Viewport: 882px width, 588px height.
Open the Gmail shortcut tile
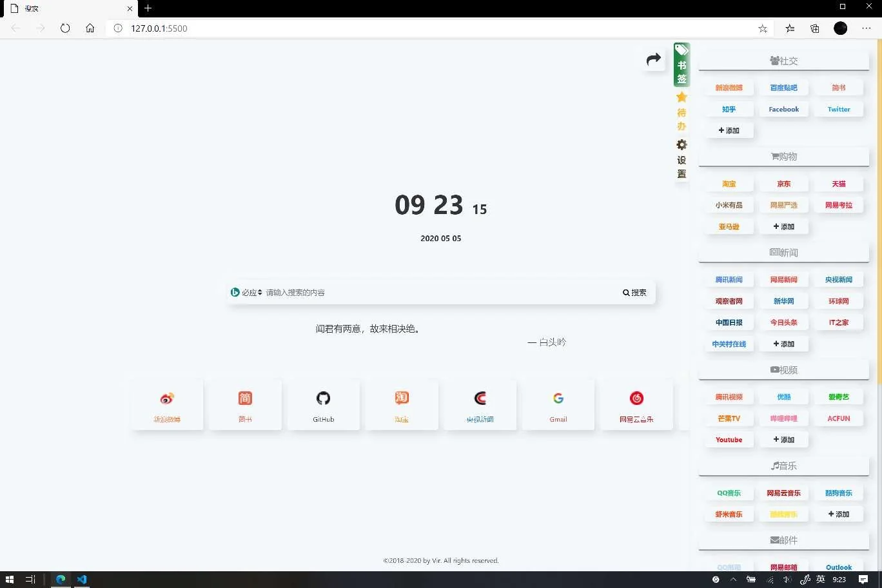tap(558, 405)
